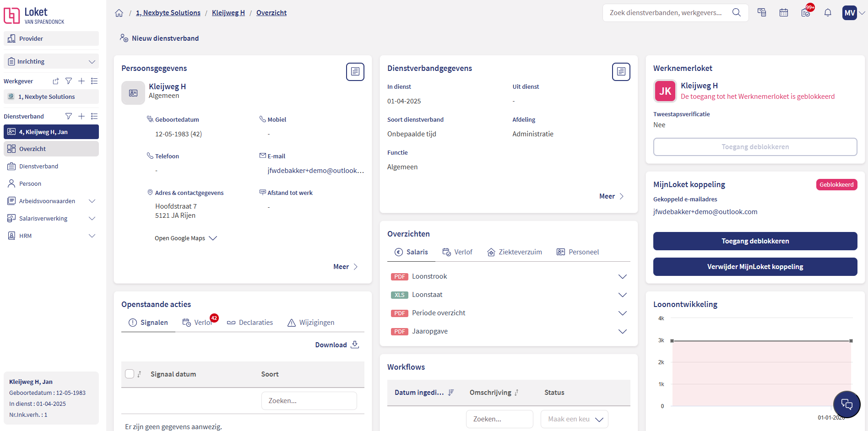Open the Maak een keuze status dropdown
Screen dimensions: 868x431
[574, 419]
